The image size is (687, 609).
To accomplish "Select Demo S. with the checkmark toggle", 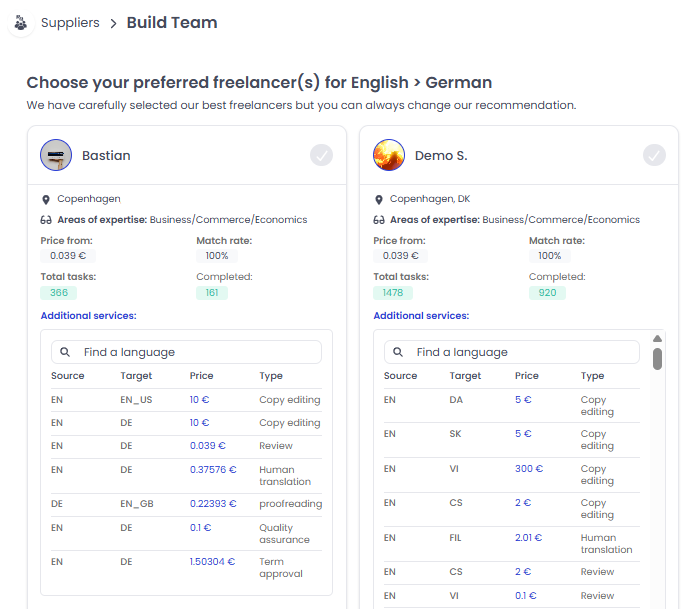I will click(x=654, y=155).
